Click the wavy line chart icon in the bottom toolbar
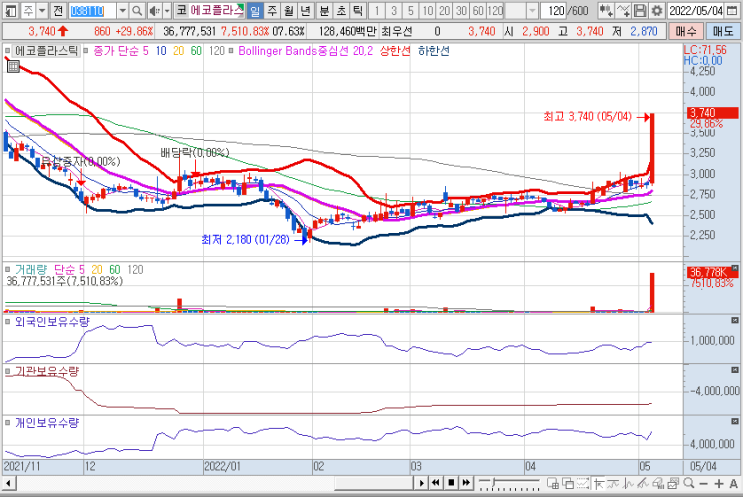This screenshot has height=497, width=743. click(613, 483)
